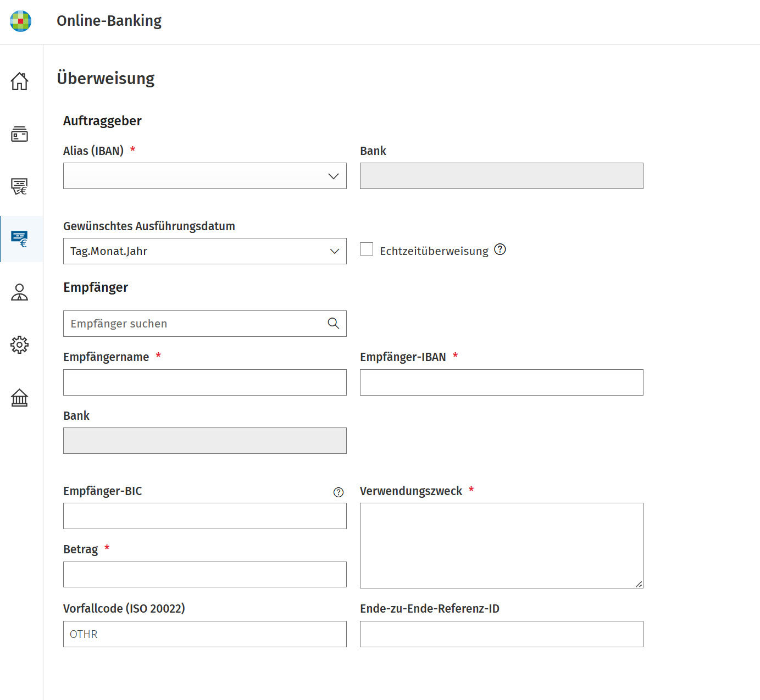Click the Verwendungszweck text area
This screenshot has height=700, width=760.
coord(502,546)
